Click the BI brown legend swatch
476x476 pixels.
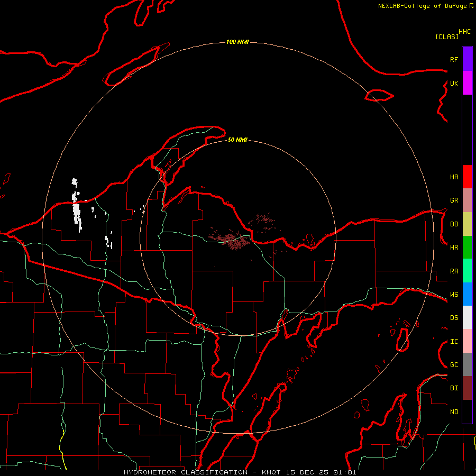(467, 388)
